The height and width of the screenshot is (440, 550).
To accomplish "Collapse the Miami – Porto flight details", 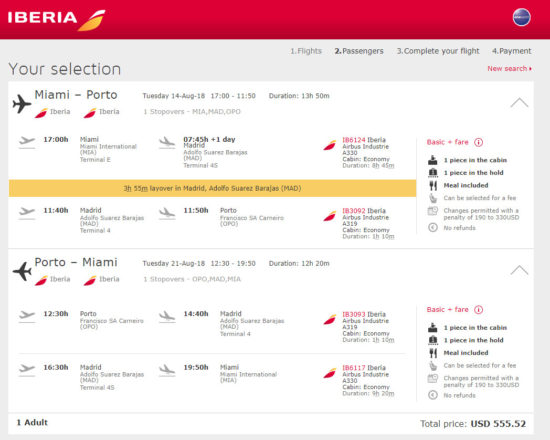I will pos(519,102).
